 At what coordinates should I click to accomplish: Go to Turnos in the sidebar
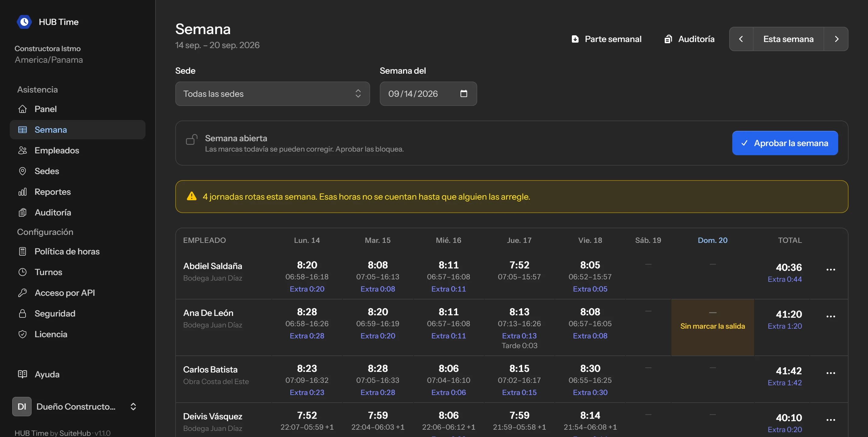(78, 272)
